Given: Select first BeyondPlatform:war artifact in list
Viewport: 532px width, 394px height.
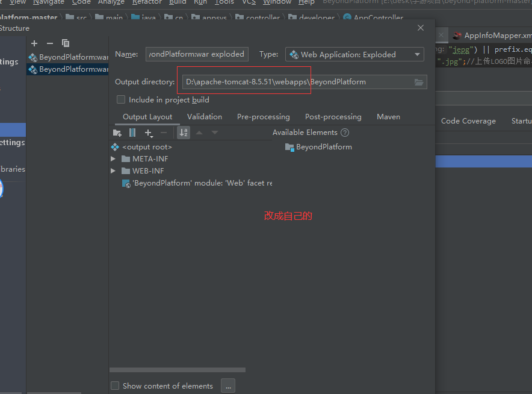Looking at the screenshot, I should (x=68, y=57).
